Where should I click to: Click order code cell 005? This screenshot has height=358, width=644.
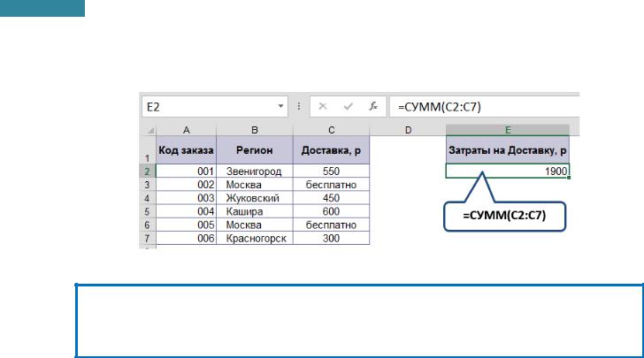click(x=186, y=225)
